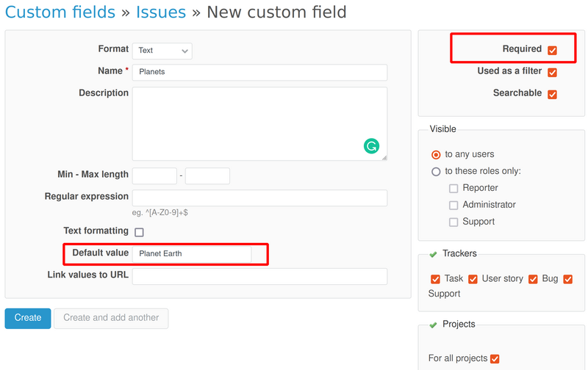Screen dimensions: 588x370
Task: Uncheck the Required checkbox
Action: pos(552,50)
